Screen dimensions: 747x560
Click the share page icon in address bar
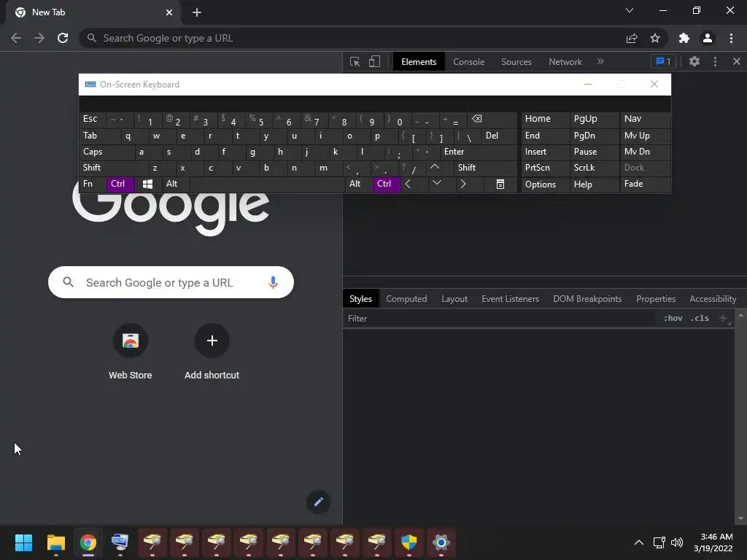click(632, 38)
